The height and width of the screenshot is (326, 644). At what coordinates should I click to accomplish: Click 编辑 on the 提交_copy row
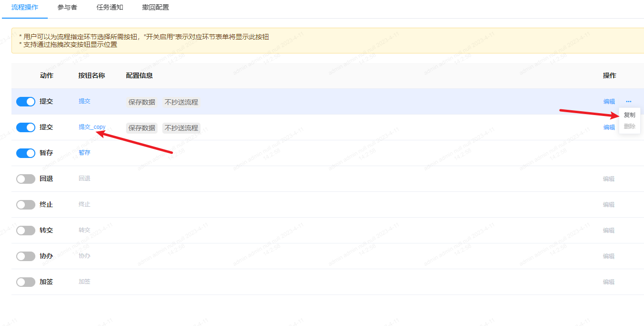(x=609, y=127)
